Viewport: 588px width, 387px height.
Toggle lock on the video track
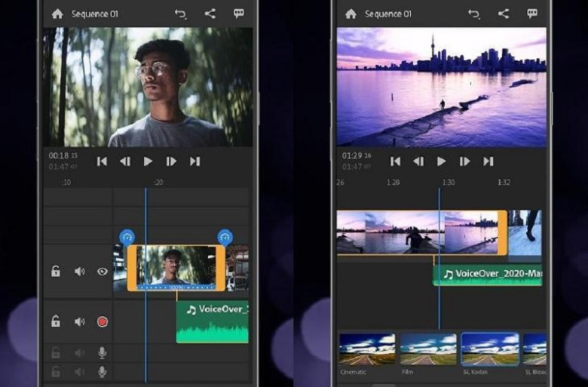(56, 271)
